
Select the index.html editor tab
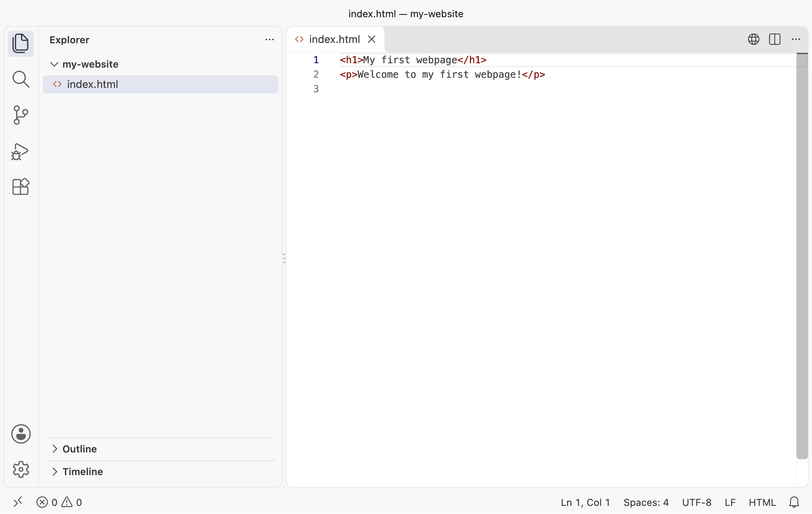(x=335, y=39)
